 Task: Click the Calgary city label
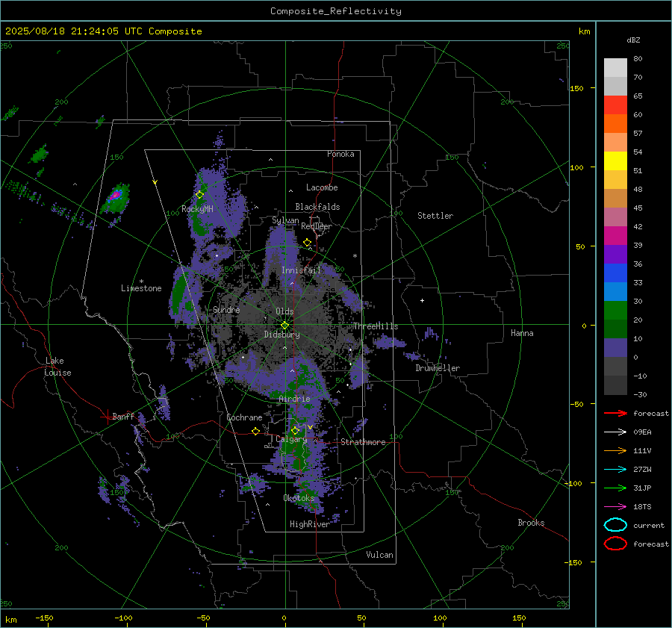[291, 439]
